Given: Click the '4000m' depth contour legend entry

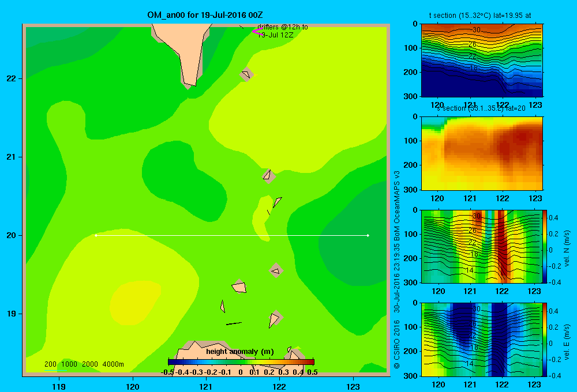Looking at the screenshot, I should [113, 364].
